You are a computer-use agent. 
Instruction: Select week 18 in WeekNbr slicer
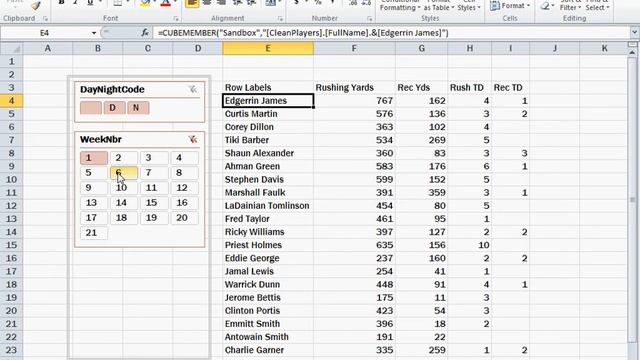(124, 218)
